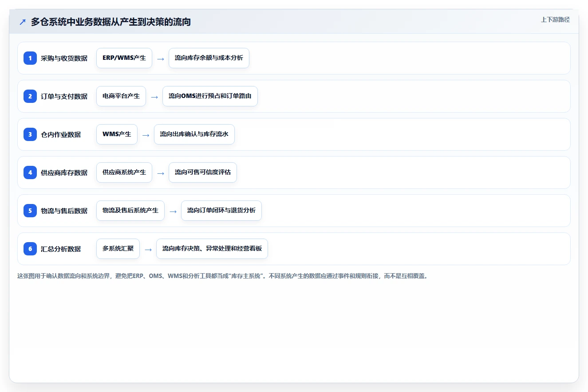Click the arrow after 电商平台产生
Viewport: 588px width, 392px height.
(x=154, y=97)
